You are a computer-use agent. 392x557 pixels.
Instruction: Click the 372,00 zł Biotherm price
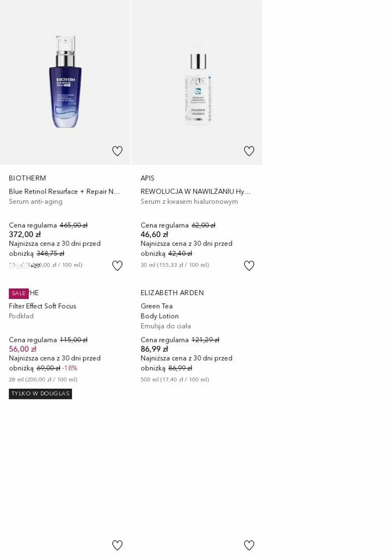pyautogui.click(x=25, y=234)
